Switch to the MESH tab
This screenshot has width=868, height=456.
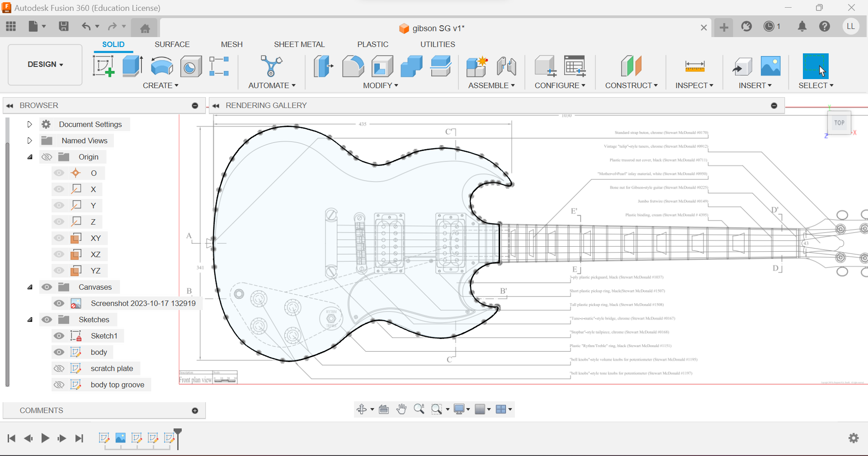[x=231, y=44]
